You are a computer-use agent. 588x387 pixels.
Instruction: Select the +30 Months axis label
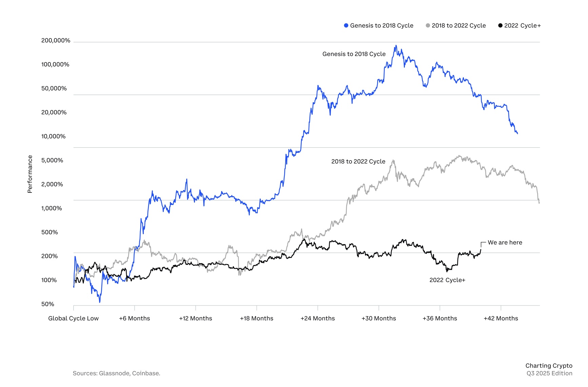tap(379, 318)
